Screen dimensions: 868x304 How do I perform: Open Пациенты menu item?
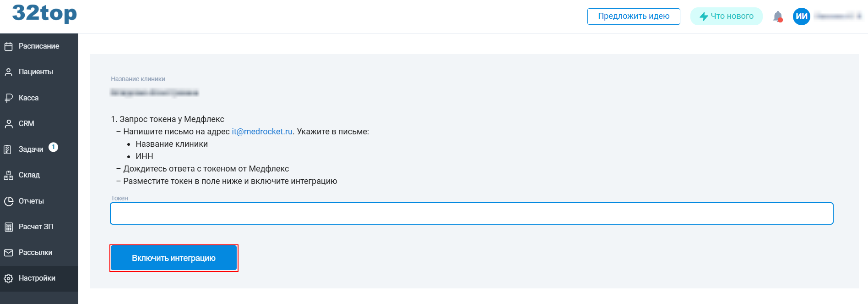click(x=39, y=72)
